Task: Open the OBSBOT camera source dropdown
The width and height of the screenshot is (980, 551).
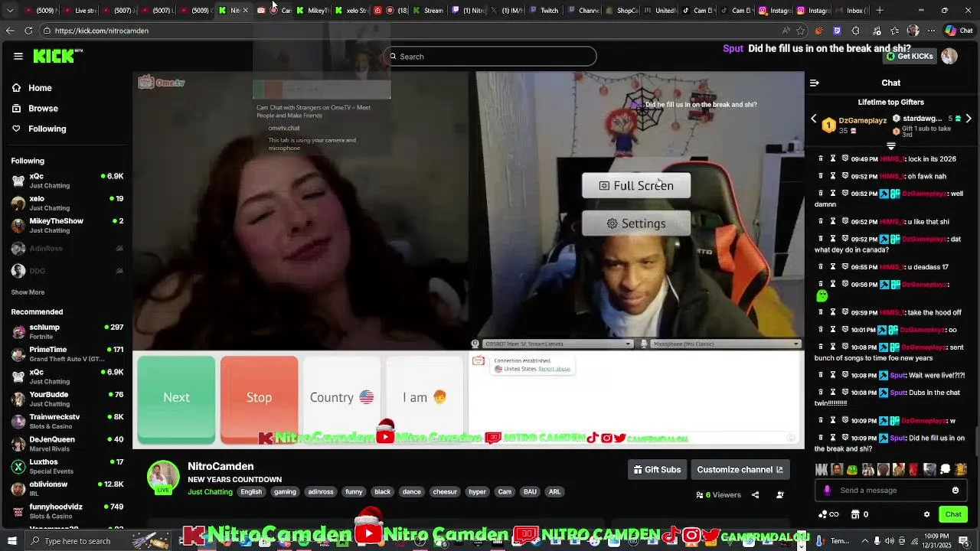Action: (x=557, y=344)
